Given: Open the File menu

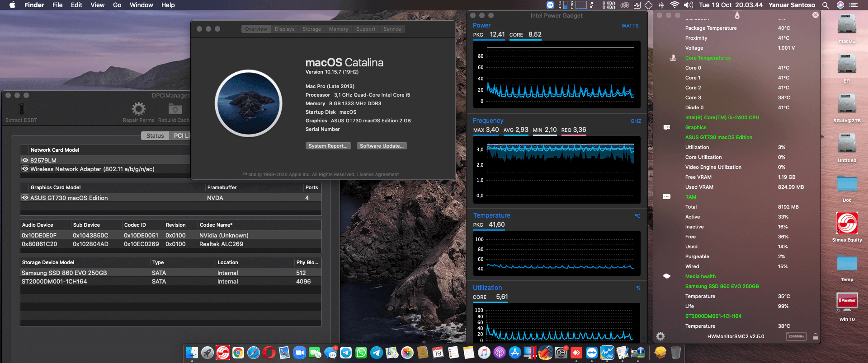Looking at the screenshot, I should click(57, 5).
